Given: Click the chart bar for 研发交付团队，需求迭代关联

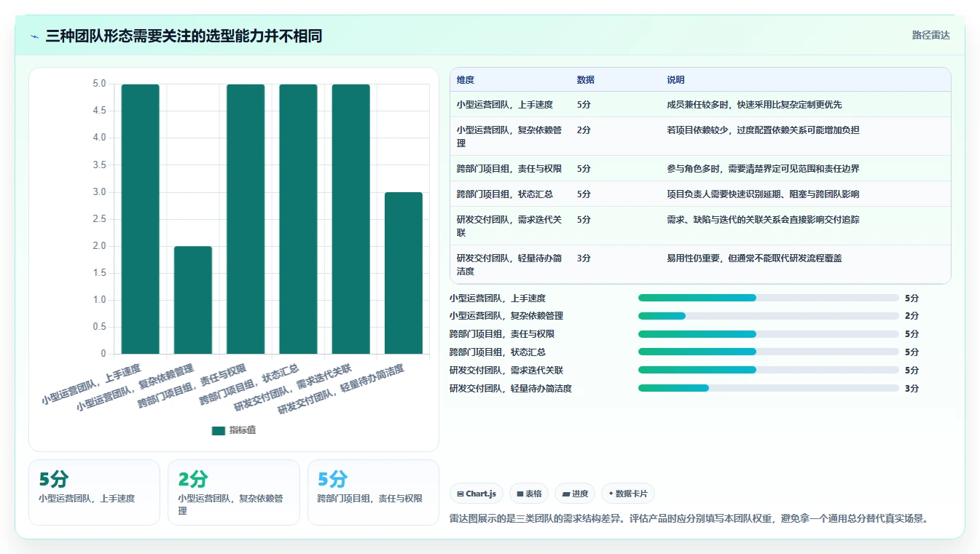Looking at the screenshot, I should tap(350, 219).
